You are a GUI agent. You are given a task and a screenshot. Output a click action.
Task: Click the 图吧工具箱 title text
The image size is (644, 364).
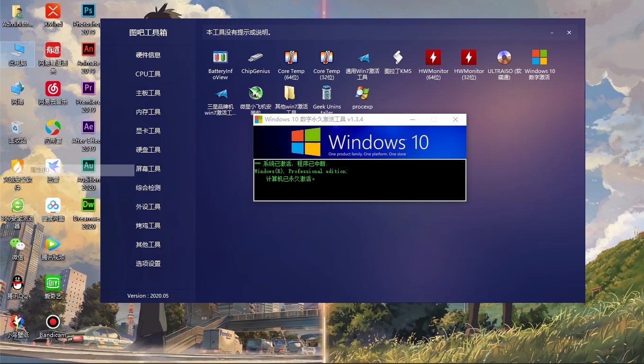[148, 33]
